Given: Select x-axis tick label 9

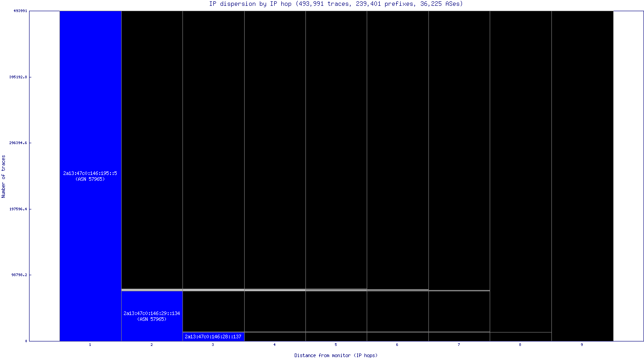Looking at the screenshot, I should (x=582, y=345).
